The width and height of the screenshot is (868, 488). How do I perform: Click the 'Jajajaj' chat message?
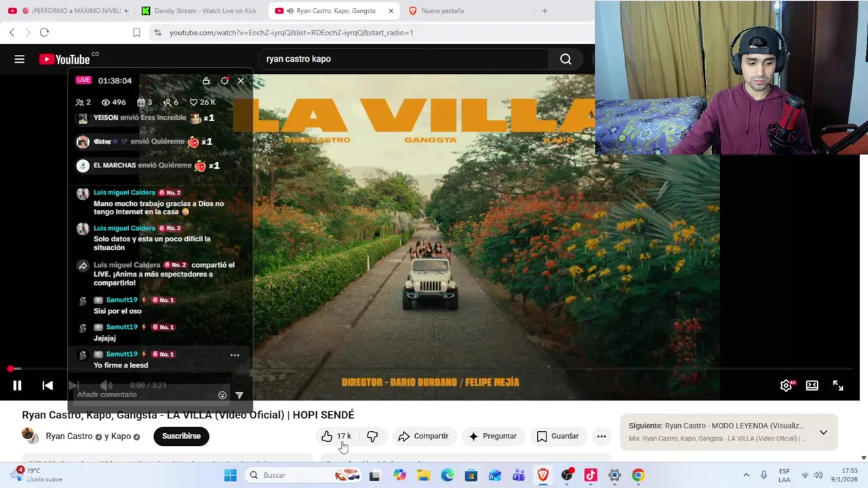click(104, 338)
